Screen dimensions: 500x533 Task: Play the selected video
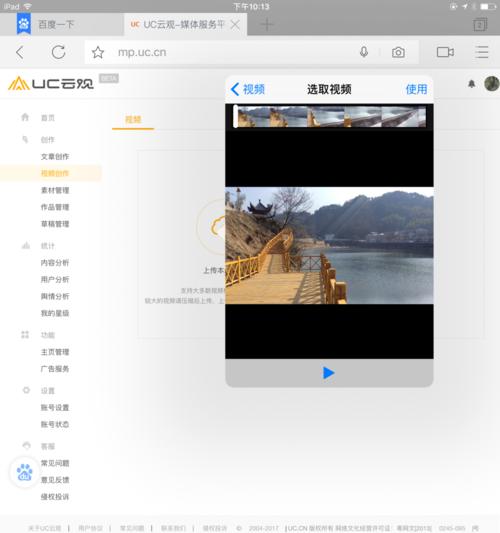pyautogui.click(x=328, y=373)
